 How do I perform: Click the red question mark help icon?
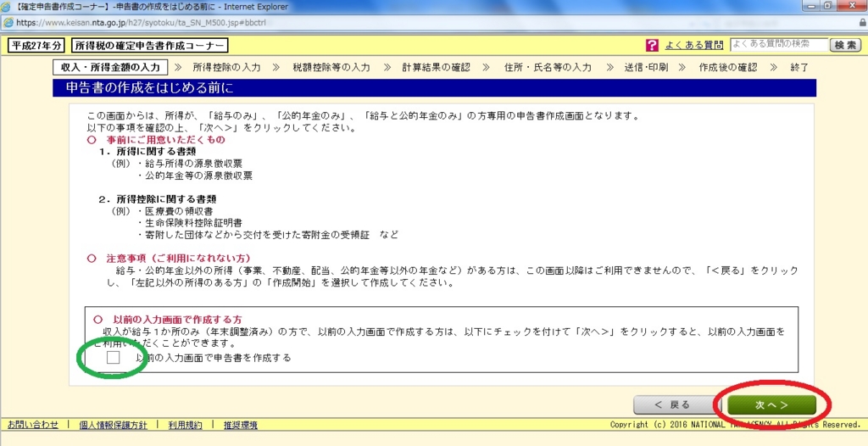pos(653,45)
